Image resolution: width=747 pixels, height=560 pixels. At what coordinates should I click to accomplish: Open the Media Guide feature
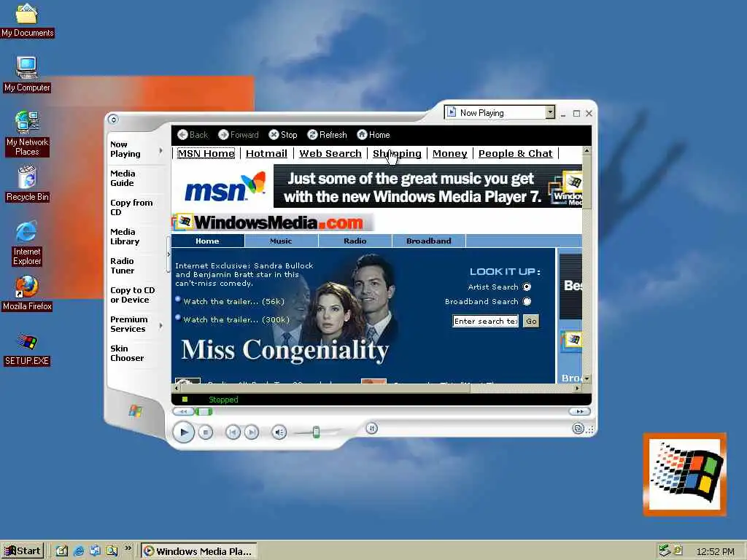[x=123, y=178]
